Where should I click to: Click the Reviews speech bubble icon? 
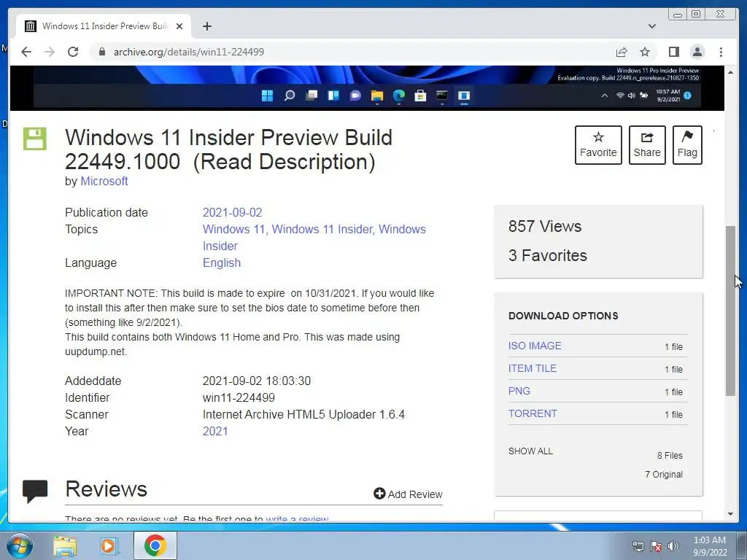point(35,491)
